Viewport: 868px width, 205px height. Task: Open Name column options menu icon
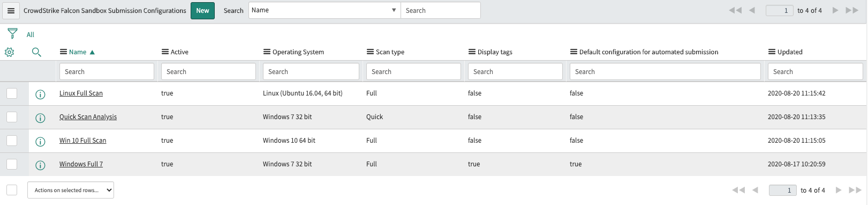click(63, 52)
